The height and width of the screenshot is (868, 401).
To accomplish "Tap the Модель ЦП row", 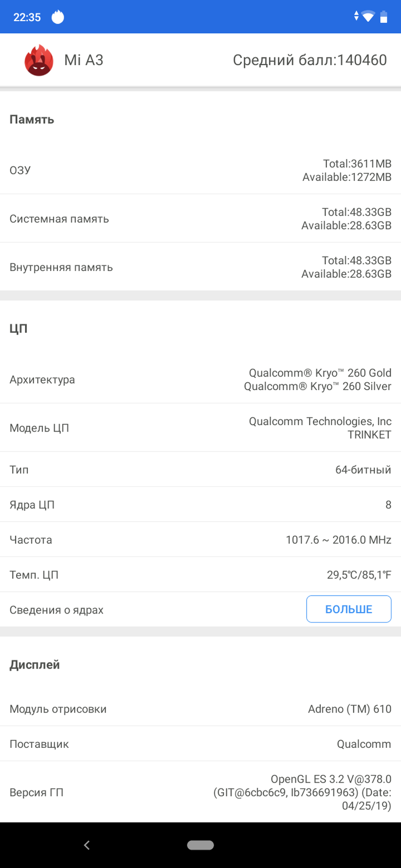I will 200,428.
